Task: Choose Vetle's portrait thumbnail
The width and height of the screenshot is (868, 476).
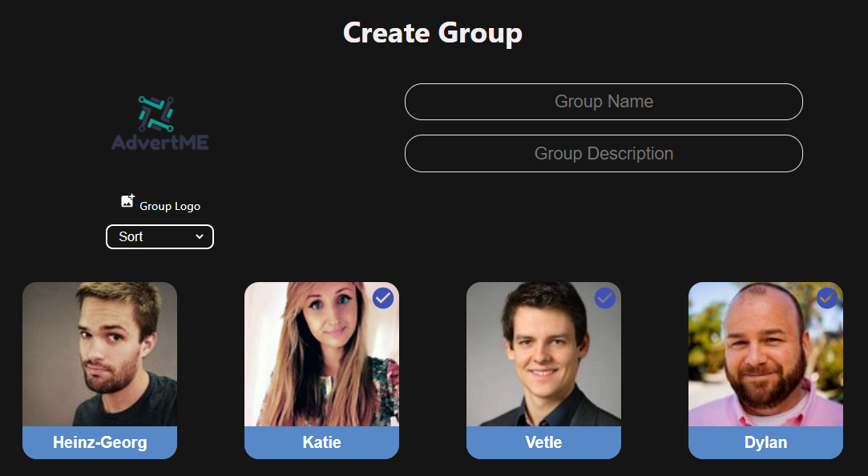Action: coord(543,354)
